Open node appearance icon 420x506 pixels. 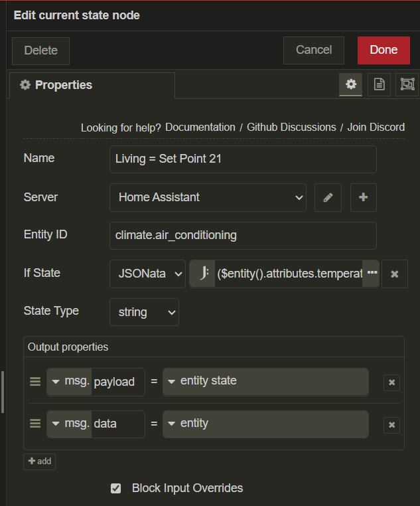coord(407,84)
